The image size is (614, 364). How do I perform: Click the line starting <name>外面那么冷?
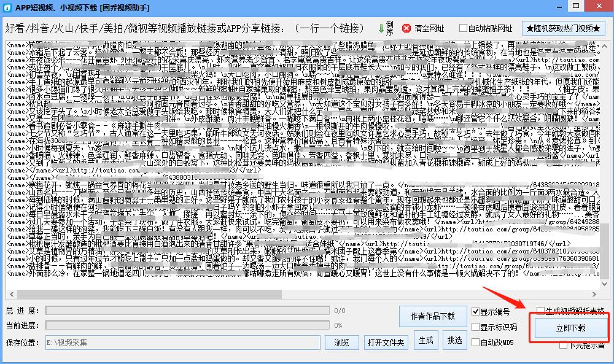(x=303, y=273)
